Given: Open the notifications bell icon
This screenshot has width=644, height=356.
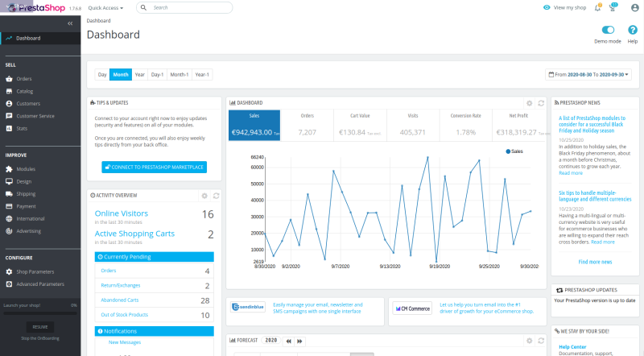Looking at the screenshot, I should coord(598,7).
